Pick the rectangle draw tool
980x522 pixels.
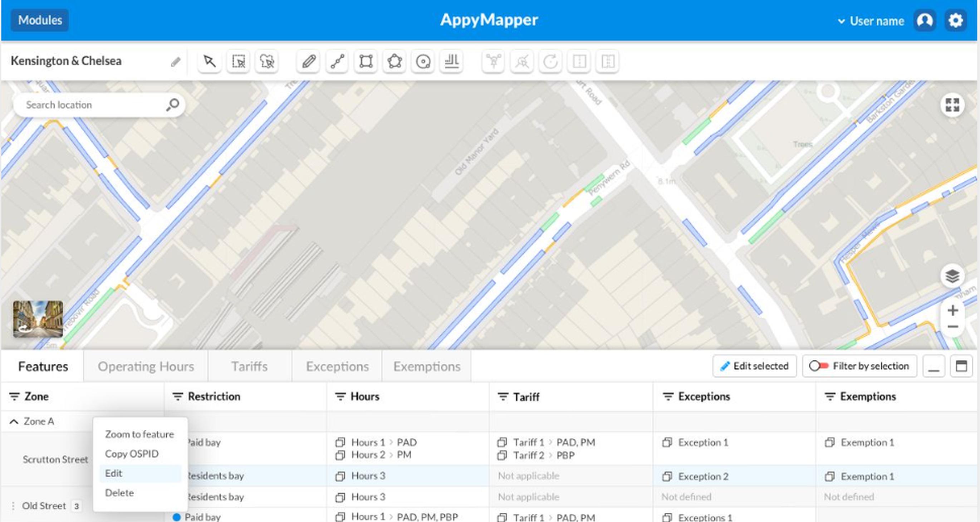(366, 61)
